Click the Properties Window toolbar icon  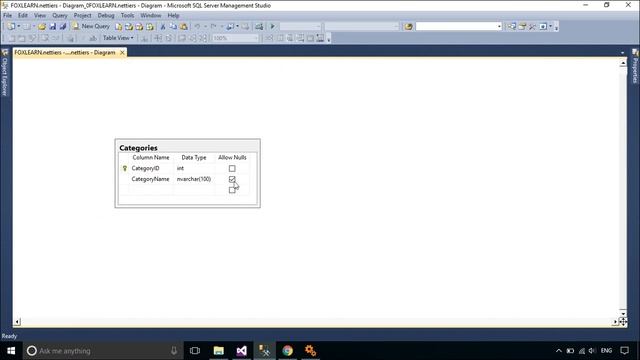tap(522, 27)
